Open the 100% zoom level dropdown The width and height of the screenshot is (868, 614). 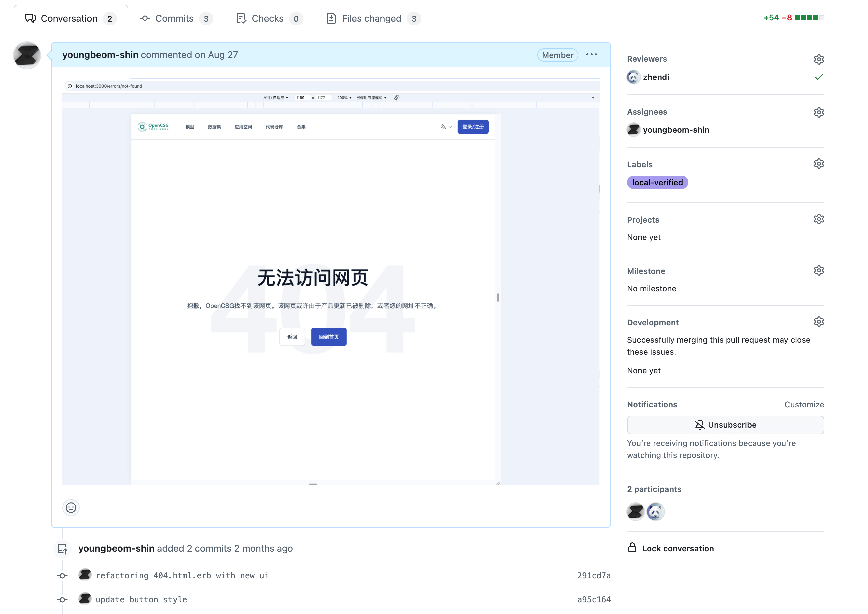344,98
